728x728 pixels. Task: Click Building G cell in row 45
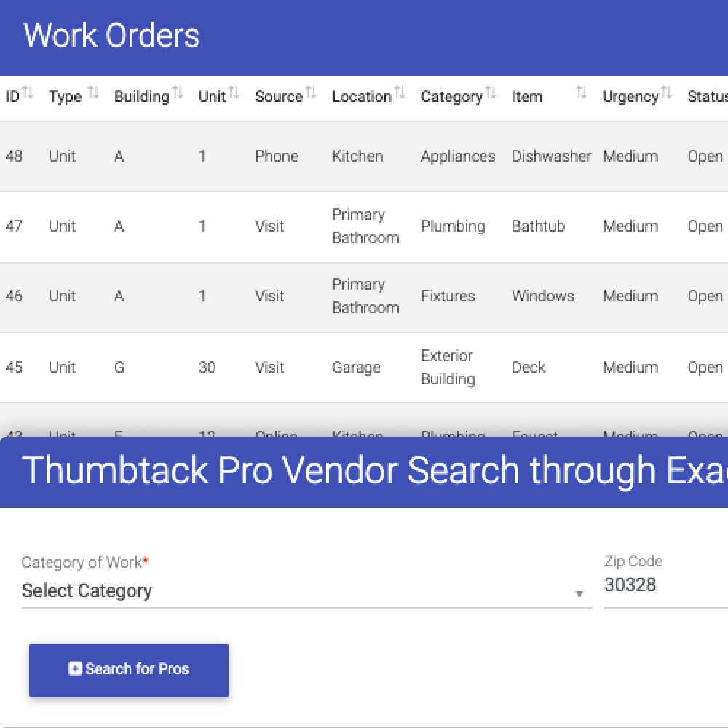pos(119,367)
